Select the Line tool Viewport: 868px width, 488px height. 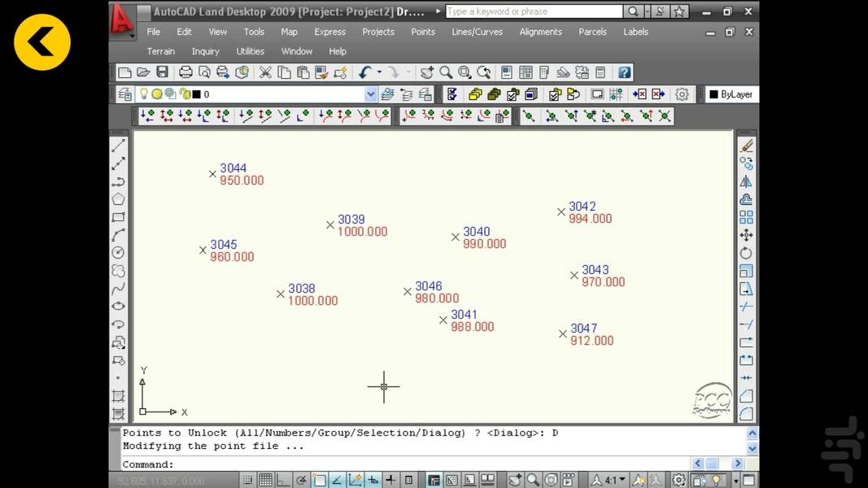click(118, 144)
